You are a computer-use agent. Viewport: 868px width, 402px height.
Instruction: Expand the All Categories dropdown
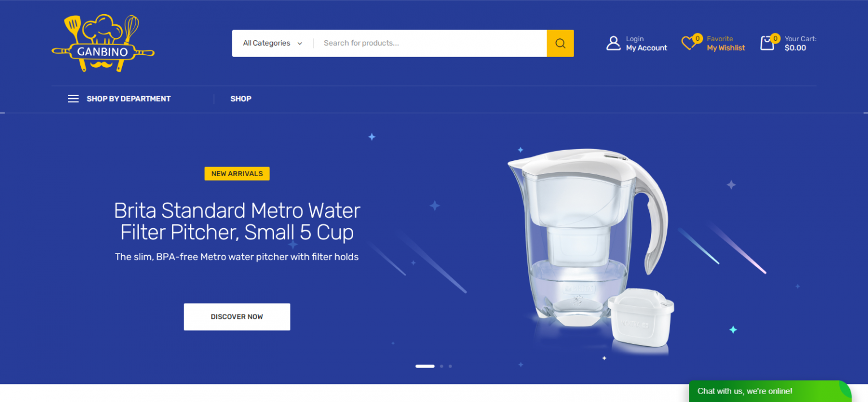tap(272, 43)
